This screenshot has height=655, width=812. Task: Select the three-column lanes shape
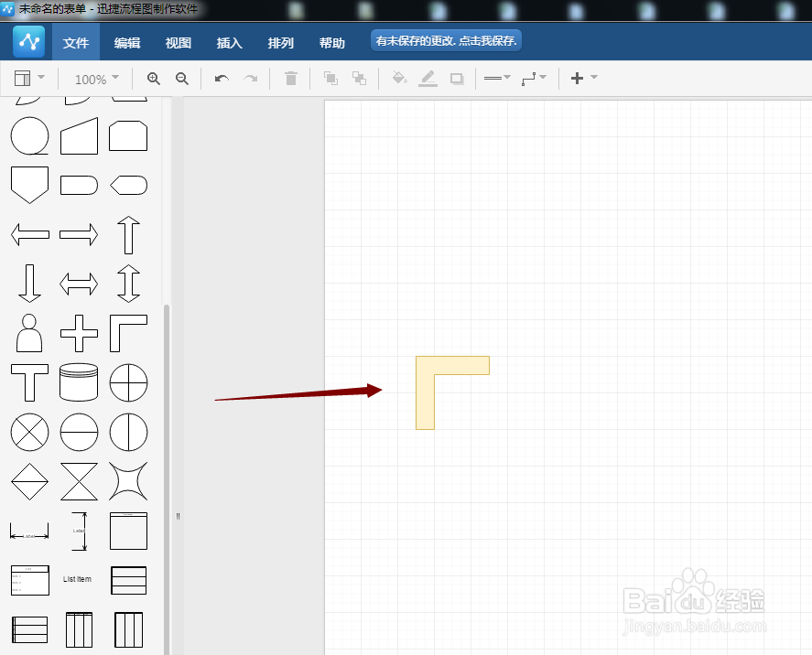point(128,629)
